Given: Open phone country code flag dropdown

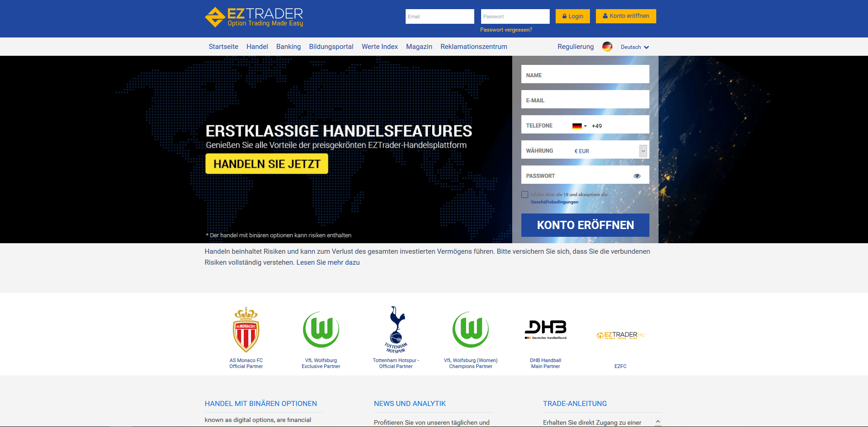Looking at the screenshot, I should click(579, 126).
